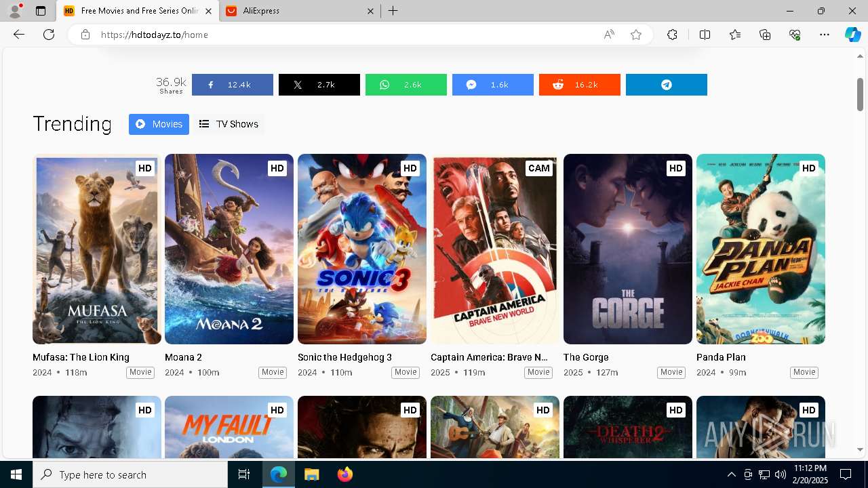868x488 pixels.
Task: Click the scrollbar down arrow
Action: tap(860, 449)
